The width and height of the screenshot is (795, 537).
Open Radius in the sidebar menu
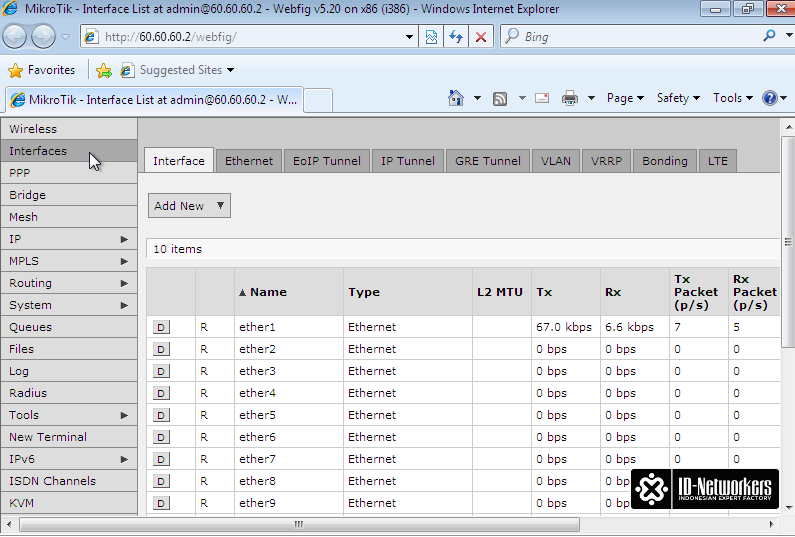point(69,393)
